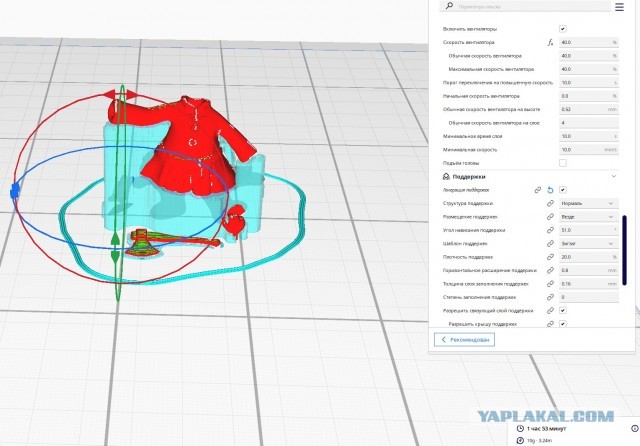This screenshot has height=446, width=640.
Task: Click the Скорость вентилятора value field
Action: (x=589, y=42)
